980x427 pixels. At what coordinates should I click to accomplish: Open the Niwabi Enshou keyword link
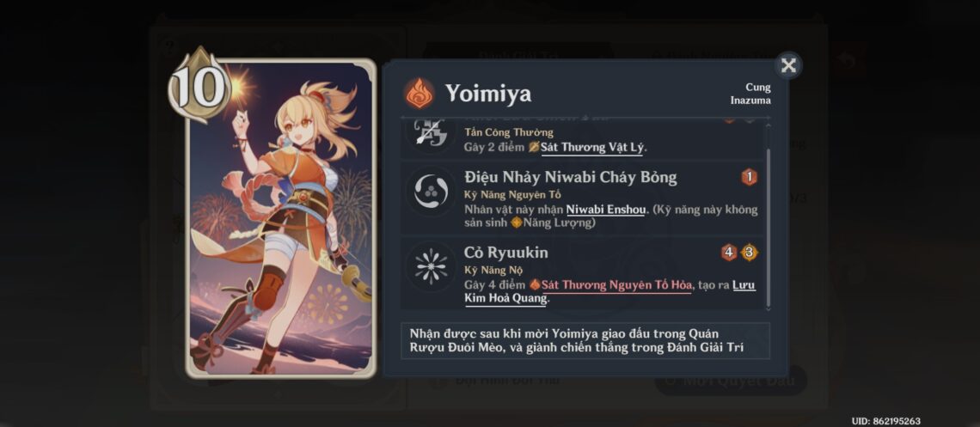pos(605,210)
